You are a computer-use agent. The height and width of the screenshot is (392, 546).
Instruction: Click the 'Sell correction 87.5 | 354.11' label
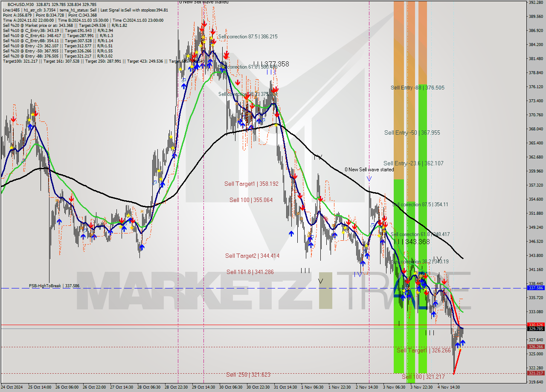tap(420, 205)
